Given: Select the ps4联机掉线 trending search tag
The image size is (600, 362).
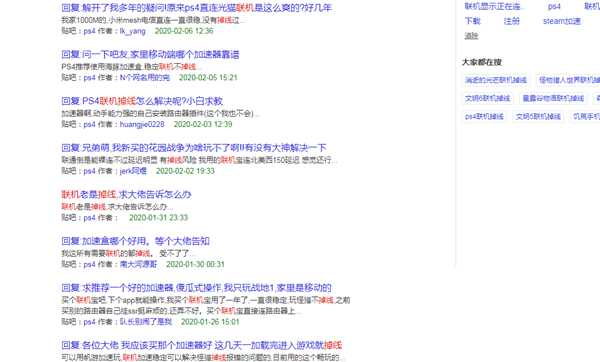Looking at the screenshot, I should pos(484,116).
